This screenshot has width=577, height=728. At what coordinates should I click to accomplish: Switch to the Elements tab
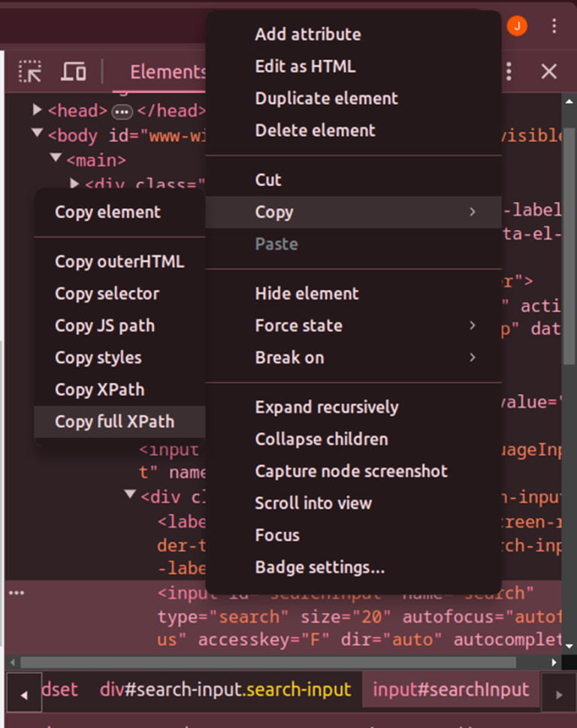[x=167, y=71]
